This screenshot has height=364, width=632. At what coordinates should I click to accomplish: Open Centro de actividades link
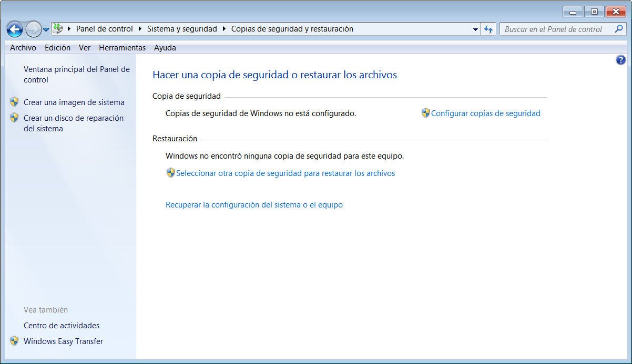pos(62,326)
